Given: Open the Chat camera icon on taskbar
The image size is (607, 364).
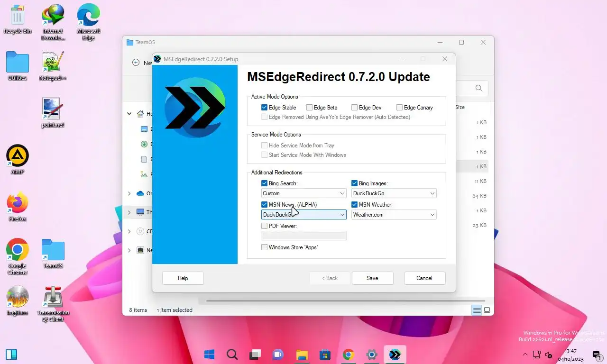Looking at the screenshot, I should point(278,354).
